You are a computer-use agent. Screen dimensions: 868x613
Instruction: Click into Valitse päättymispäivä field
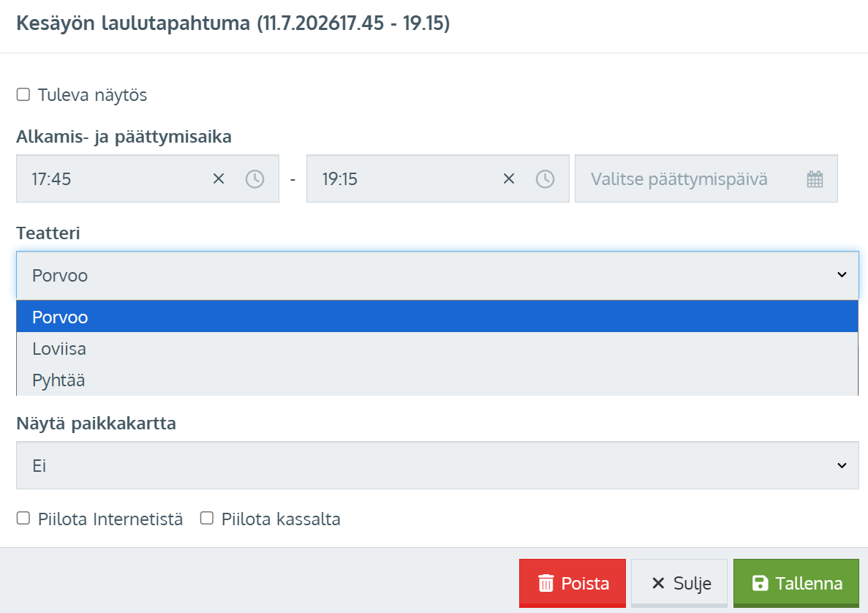coord(687,179)
